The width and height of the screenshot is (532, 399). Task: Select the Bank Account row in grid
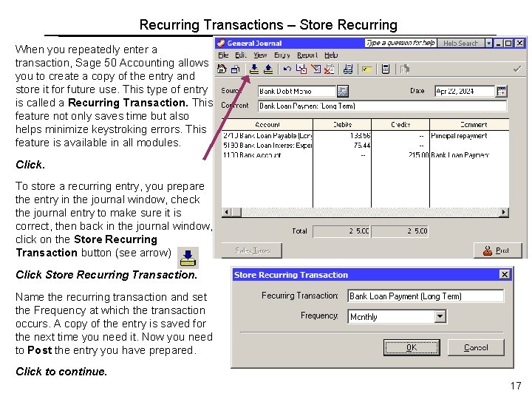tap(365, 155)
